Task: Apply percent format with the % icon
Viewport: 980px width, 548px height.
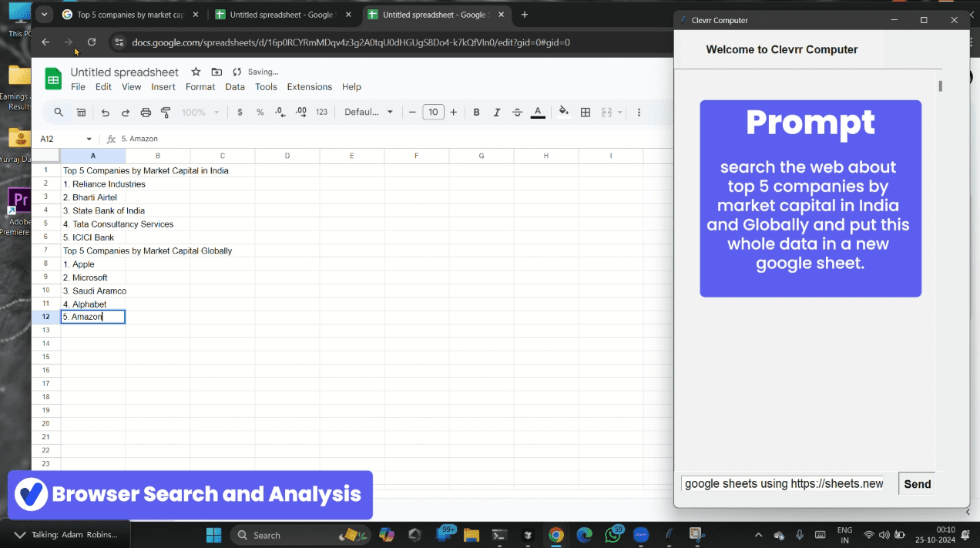Action: (x=260, y=113)
